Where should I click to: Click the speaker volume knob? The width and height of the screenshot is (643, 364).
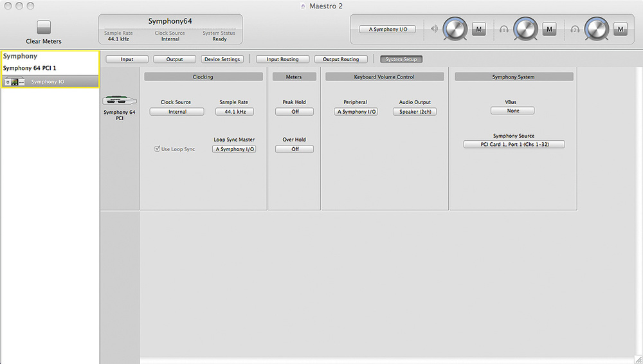click(x=457, y=29)
